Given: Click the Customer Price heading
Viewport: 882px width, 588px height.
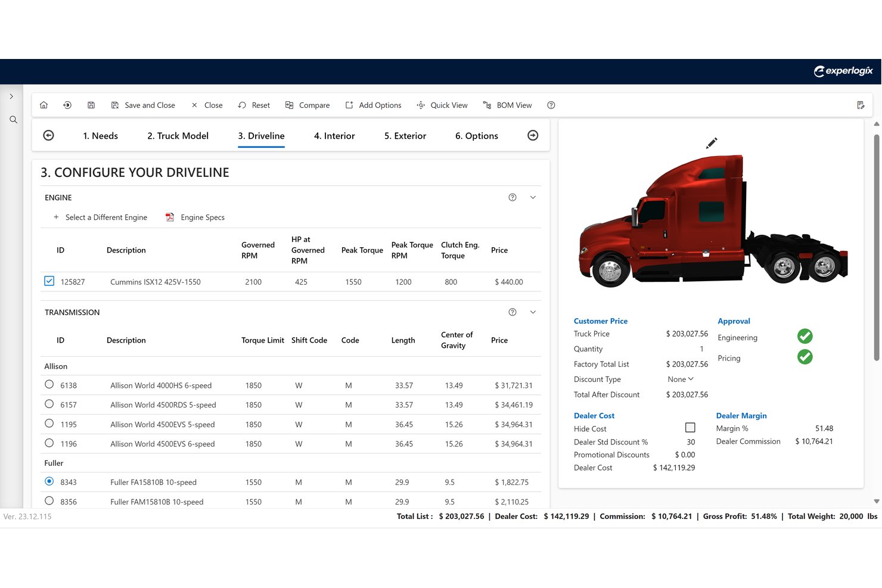Looking at the screenshot, I should [601, 321].
